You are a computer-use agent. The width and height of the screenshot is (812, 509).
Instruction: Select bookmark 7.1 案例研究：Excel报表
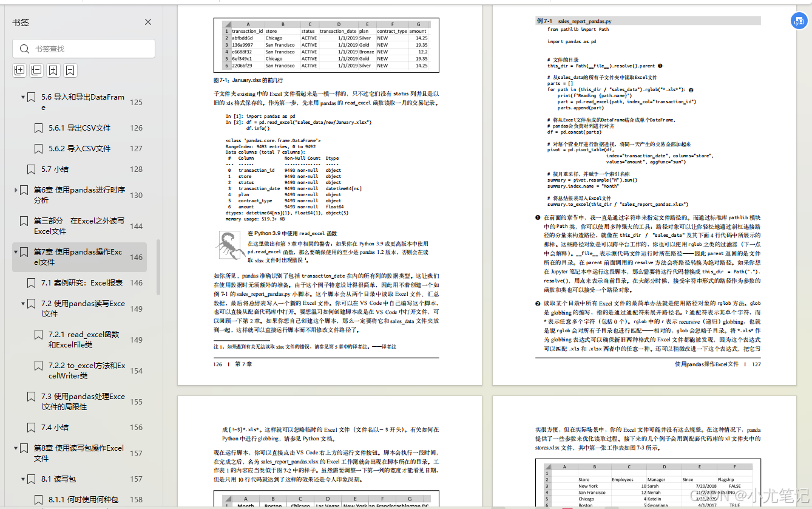click(x=82, y=283)
